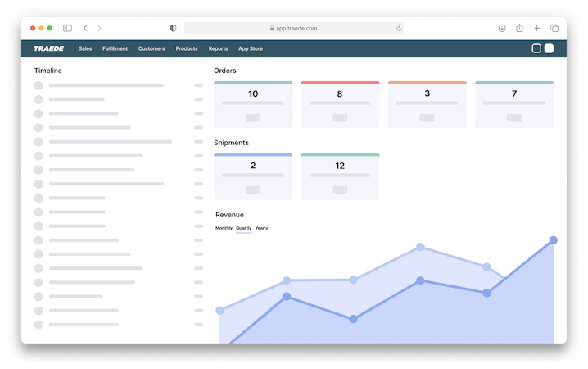This screenshot has width=588, height=369.
Task: Open the Products menu
Action: [x=187, y=48]
